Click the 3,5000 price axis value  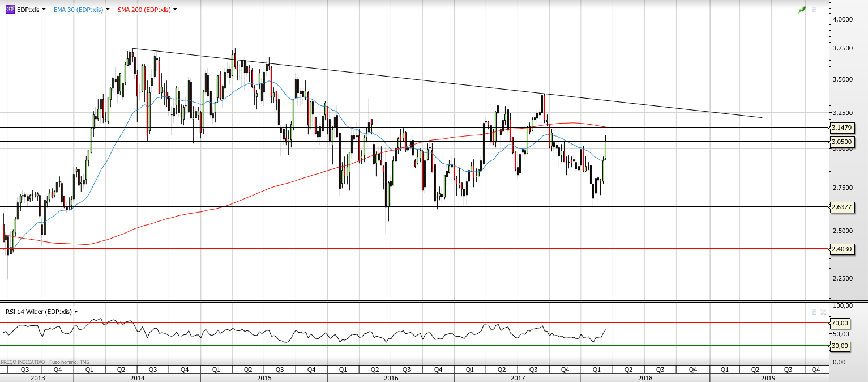pos(842,80)
